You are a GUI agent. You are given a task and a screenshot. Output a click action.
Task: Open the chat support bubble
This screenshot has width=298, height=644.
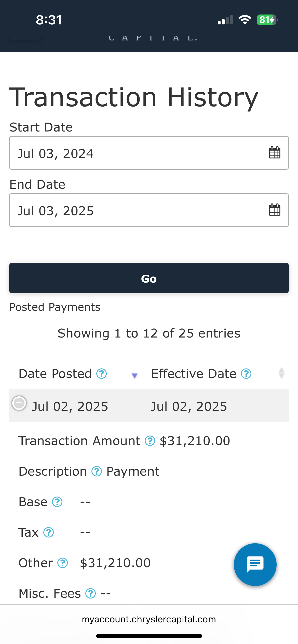tap(255, 564)
